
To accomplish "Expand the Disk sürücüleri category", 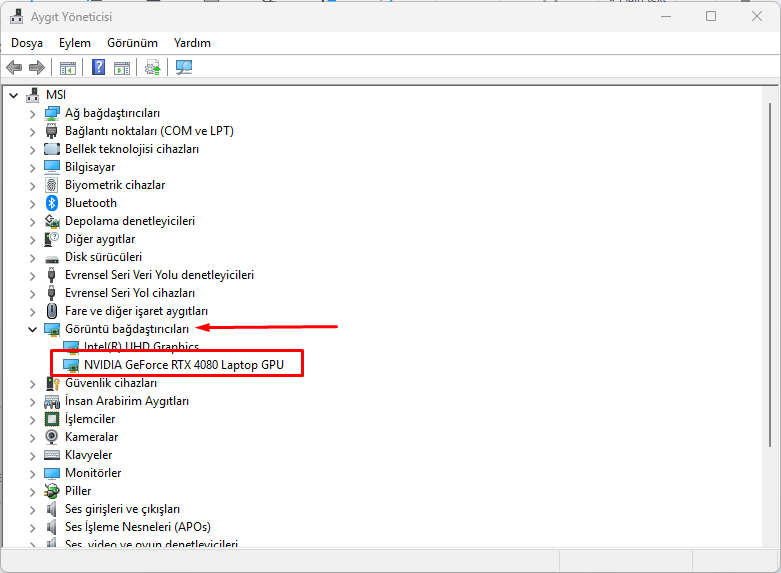I will coord(32,258).
